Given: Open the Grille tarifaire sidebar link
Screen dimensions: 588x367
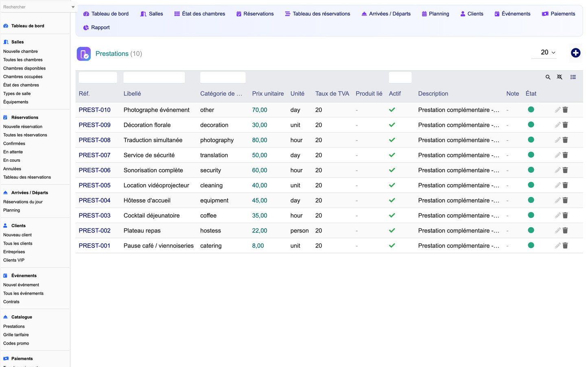Looking at the screenshot, I should coord(16,335).
